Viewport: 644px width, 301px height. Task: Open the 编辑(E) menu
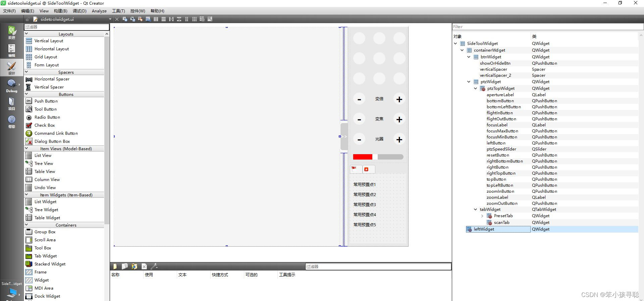coord(28,11)
